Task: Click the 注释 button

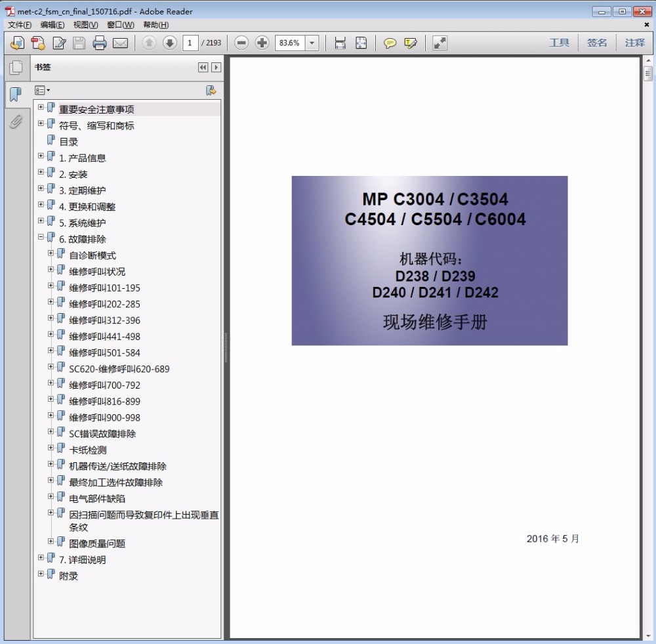Action: (634, 43)
